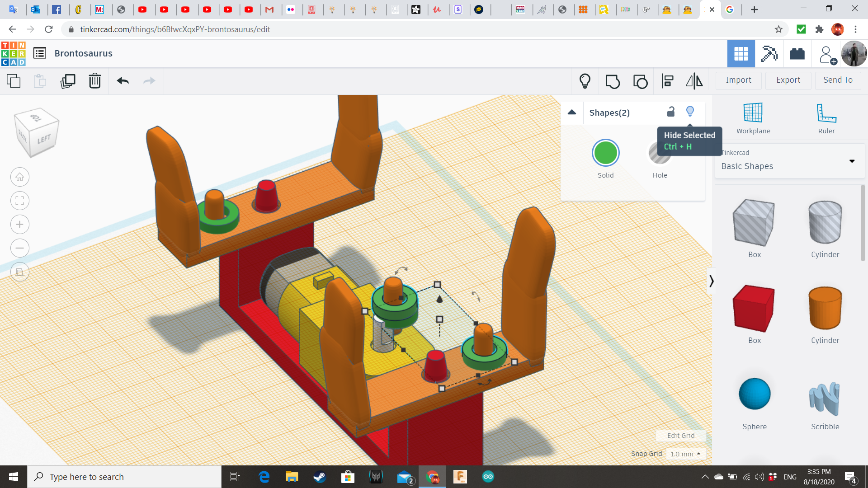Open Snap Grid 1.0 mm dropdown
Image resolution: width=868 pixels, height=488 pixels.
685,454
